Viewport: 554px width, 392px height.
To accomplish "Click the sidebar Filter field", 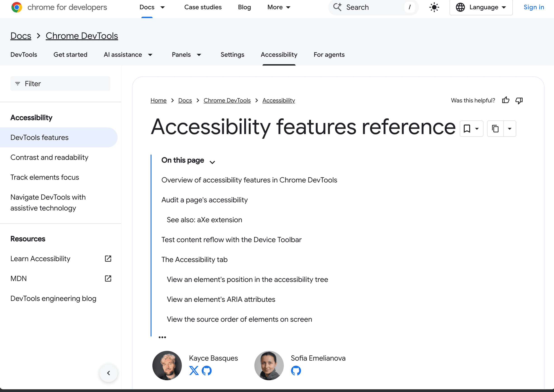I will (60, 84).
